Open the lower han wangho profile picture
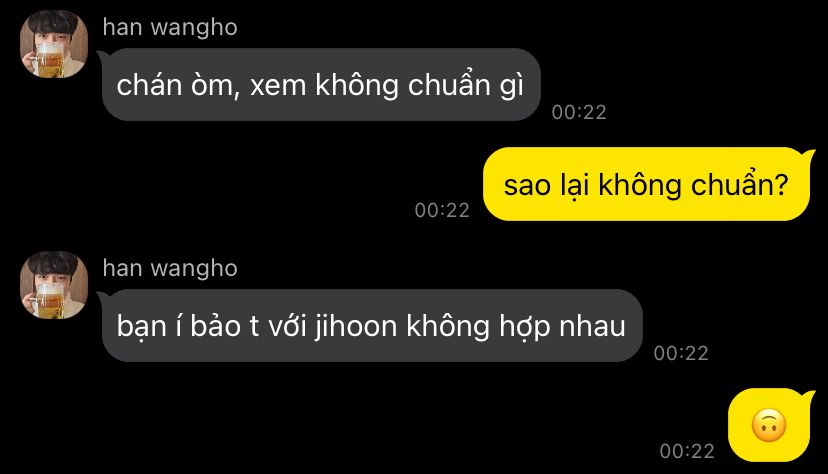Image resolution: width=828 pixels, height=474 pixels. coord(54,285)
